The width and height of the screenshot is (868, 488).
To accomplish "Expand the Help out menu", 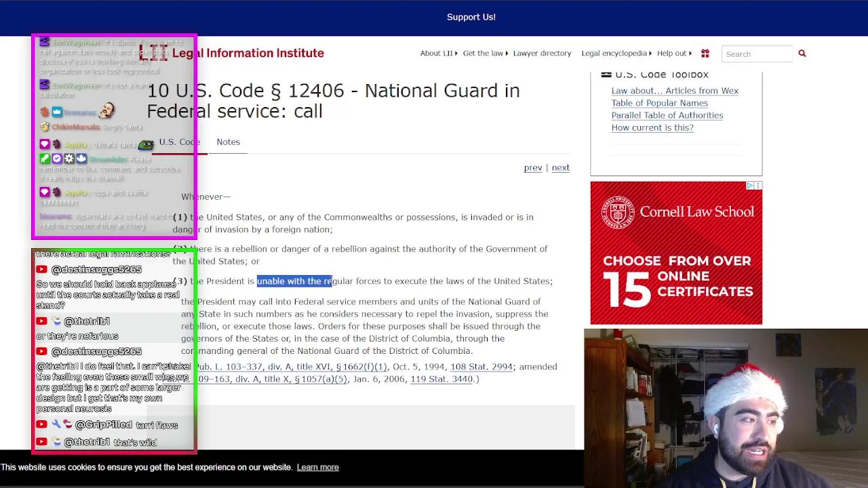I will 674,54.
